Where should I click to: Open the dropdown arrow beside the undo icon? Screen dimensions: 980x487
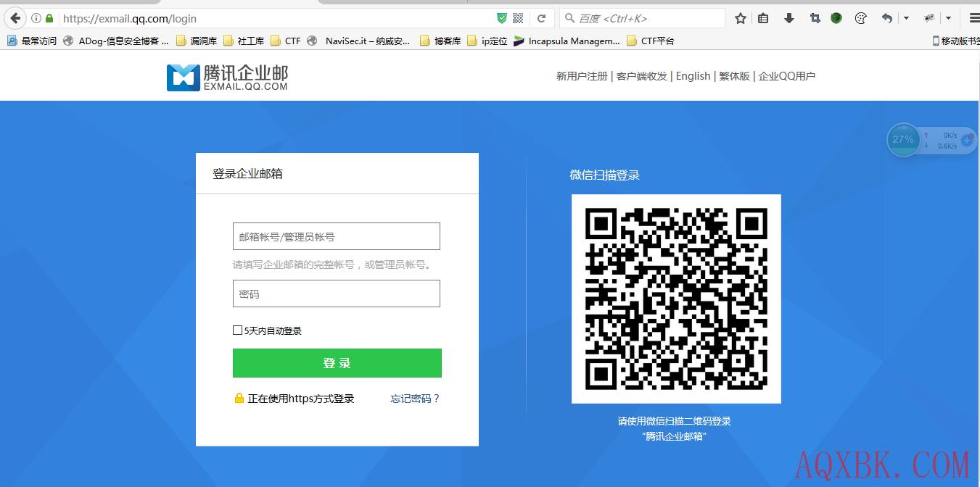906,18
